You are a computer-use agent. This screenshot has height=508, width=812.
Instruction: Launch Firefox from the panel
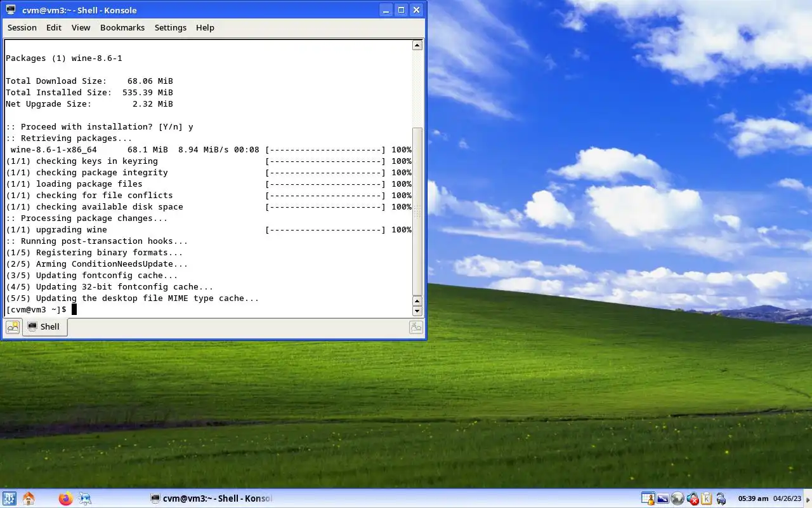[65, 498]
